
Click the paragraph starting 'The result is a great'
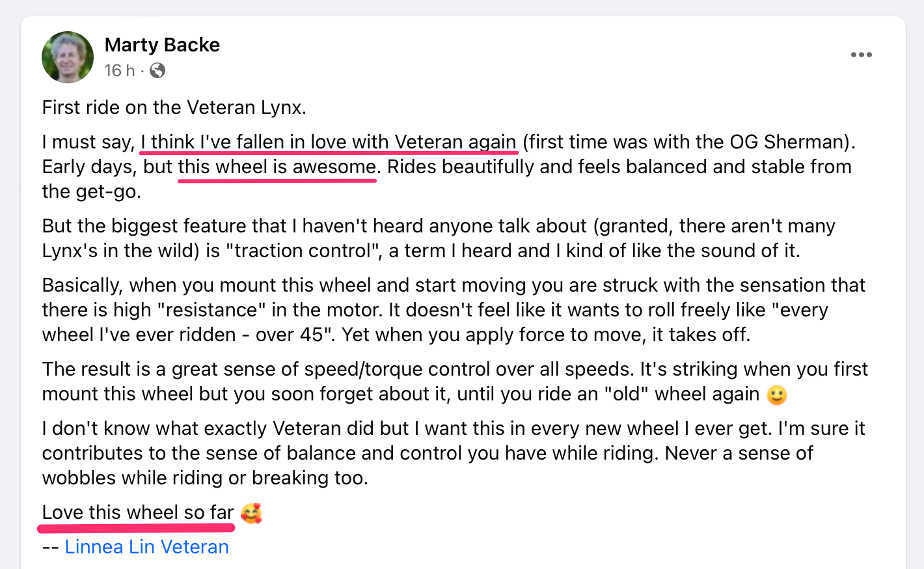pos(455,382)
